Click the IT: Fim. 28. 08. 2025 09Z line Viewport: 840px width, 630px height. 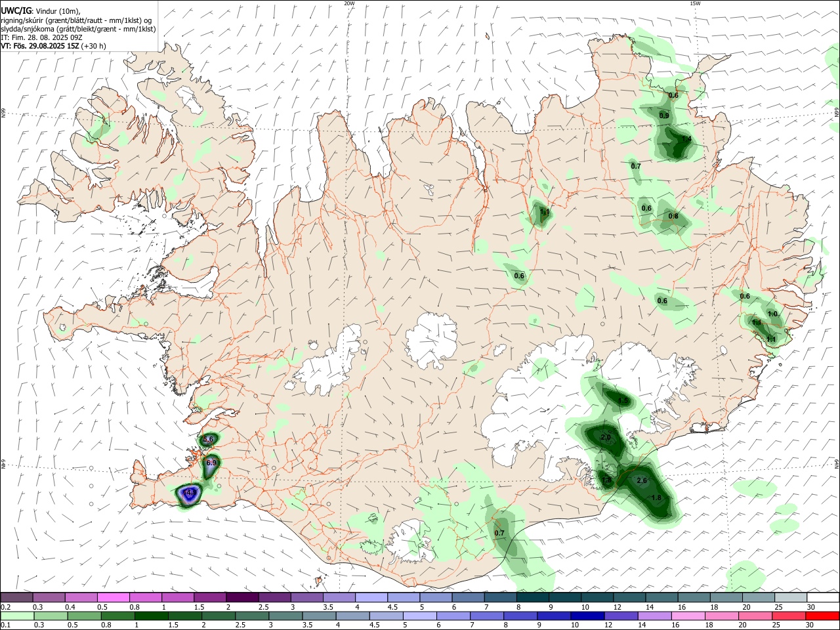[41, 37]
